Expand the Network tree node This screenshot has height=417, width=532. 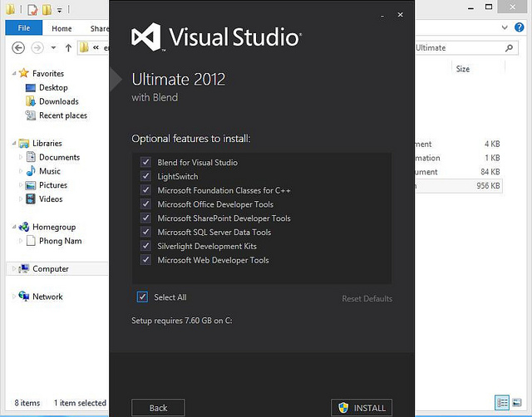(x=14, y=297)
